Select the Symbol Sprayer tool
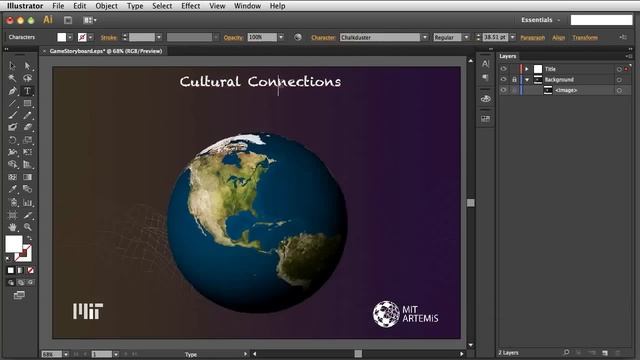 [12, 202]
